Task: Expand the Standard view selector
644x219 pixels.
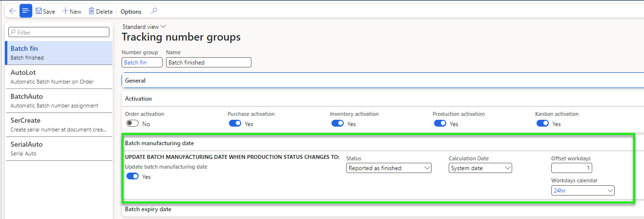Action: [144, 27]
